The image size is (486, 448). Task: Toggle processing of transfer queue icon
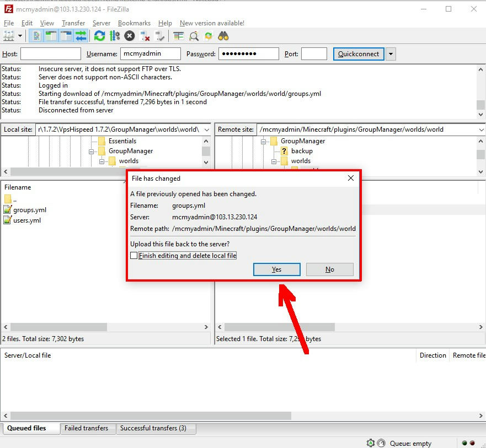(x=115, y=36)
